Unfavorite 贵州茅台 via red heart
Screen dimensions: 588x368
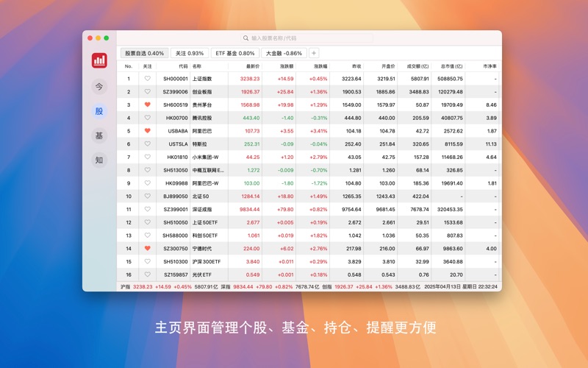click(148, 105)
